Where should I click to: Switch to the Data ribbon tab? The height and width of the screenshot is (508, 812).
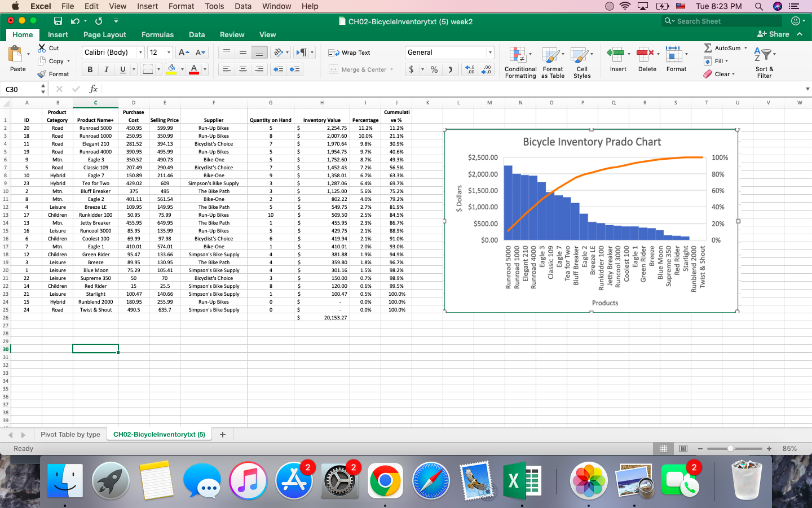[197, 34]
